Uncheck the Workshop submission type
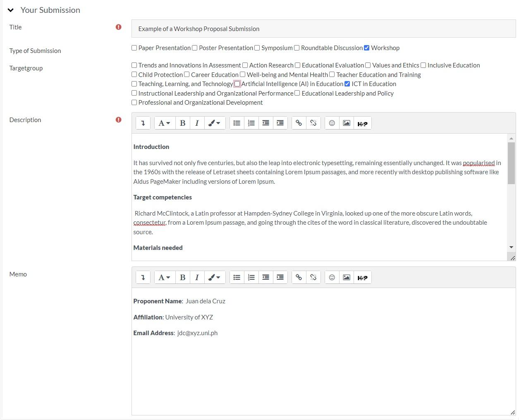This screenshot has width=519, height=420. tap(366, 48)
